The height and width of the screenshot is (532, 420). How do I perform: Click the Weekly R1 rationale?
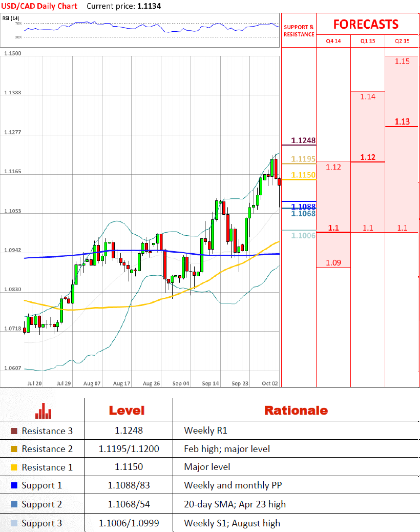click(205, 431)
